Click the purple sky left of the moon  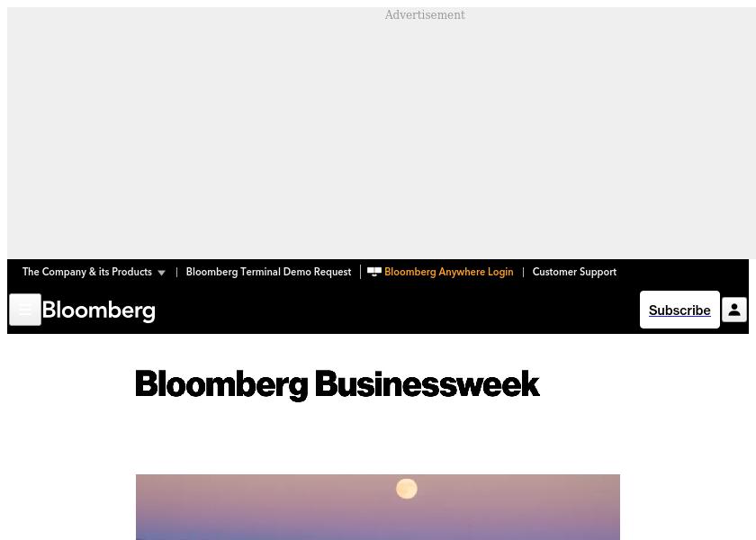[x=270, y=504]
